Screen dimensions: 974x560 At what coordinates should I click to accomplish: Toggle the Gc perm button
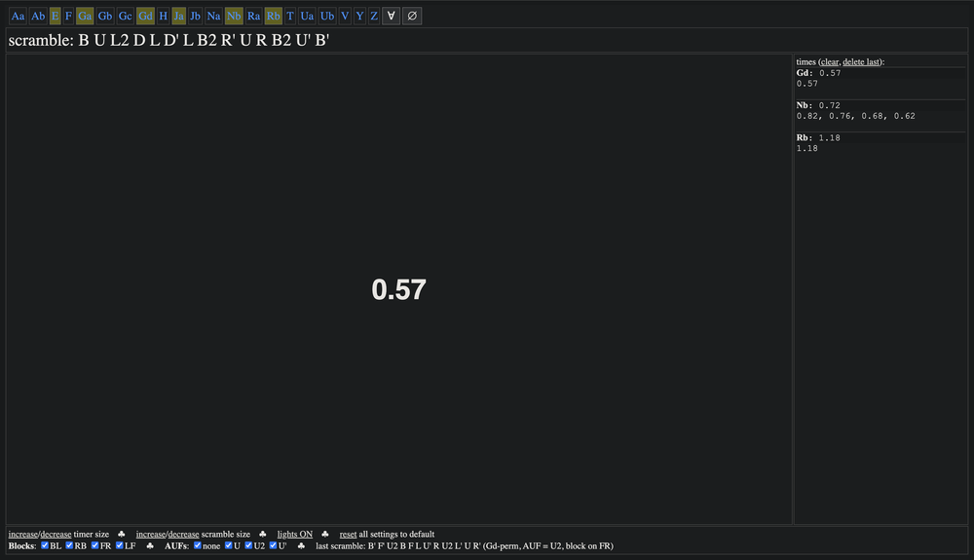point(125,16)
